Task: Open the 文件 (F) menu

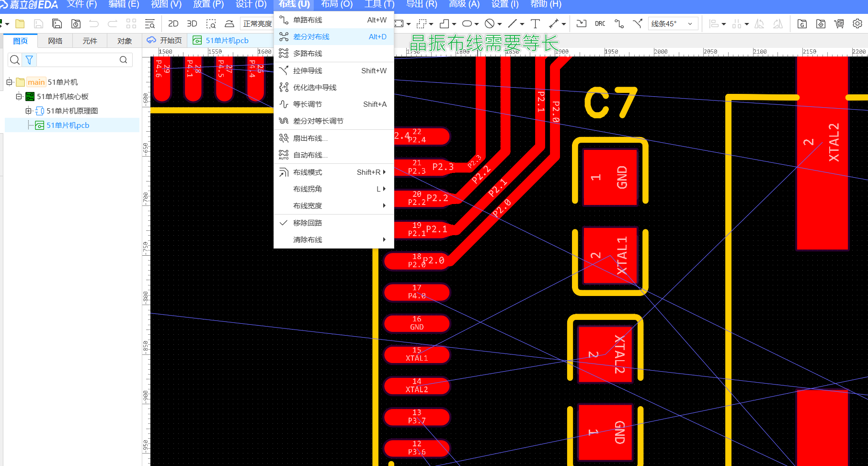Action: 82,4
